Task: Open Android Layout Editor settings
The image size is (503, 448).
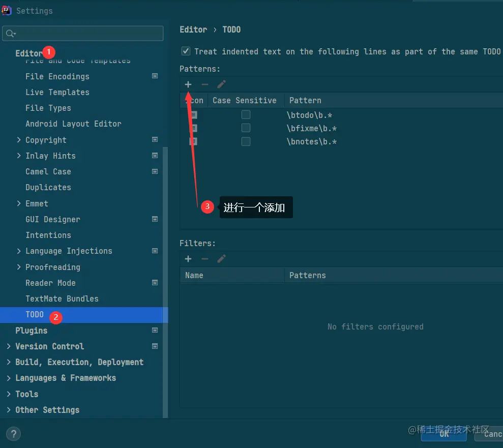Action: (x=73, y=124)
